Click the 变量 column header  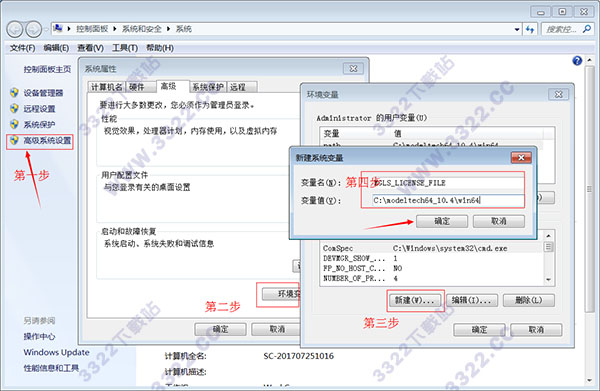click(355, 134)
